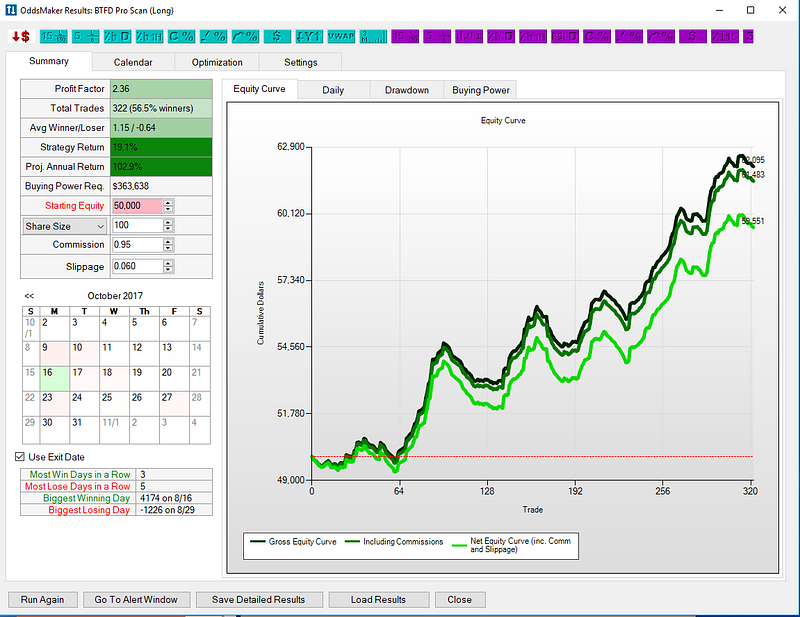Image resolution: width=800 pixels, height=617 pixels.
Task: Click Biggest Losing Day '-1226 on 8/29'
Action: click(174, 510)
